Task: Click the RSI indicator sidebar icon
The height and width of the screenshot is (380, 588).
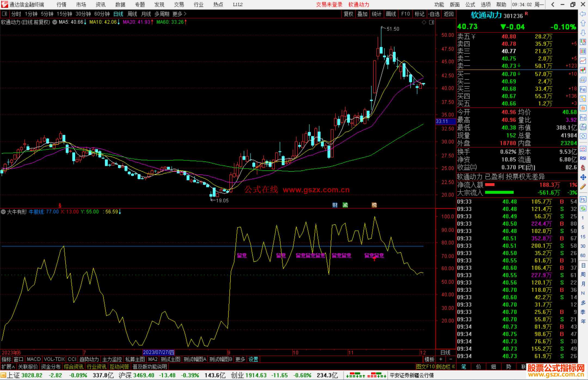Action: 583,158
